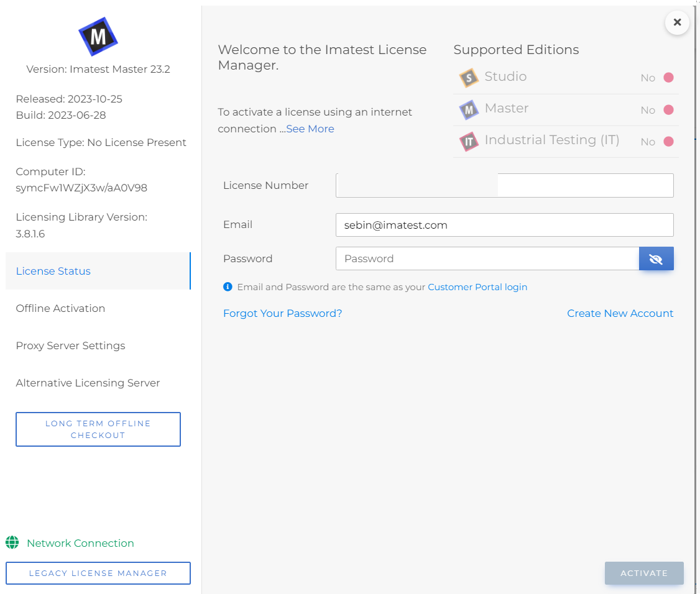The width and height of the screenshot is (700, 594).
Task: Expand instructions via See More link
Action: click(310, 129)
